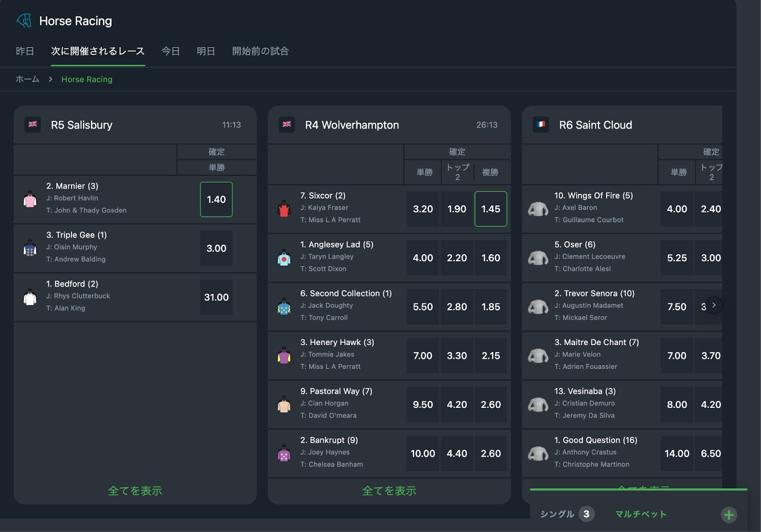761x532 pixels.
Task: Open the マルチベット bet slip option
Action: click(x=641, y=514)
